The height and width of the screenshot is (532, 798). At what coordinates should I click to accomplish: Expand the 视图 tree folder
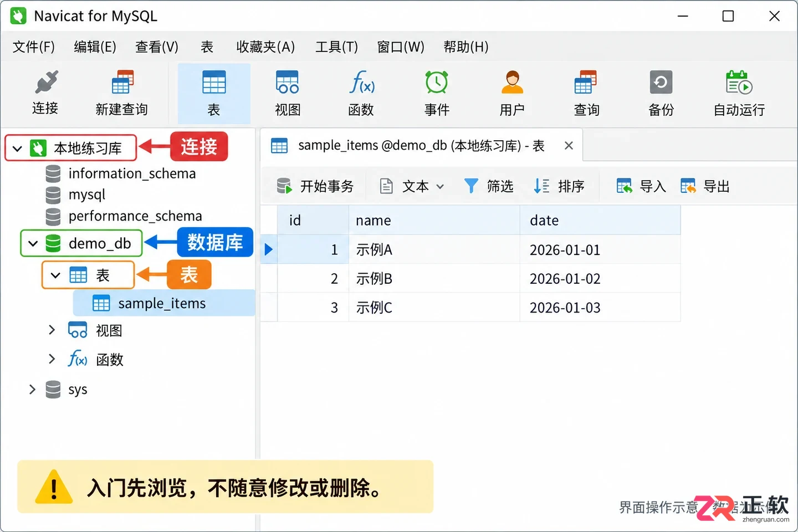(x=52, y=330)
